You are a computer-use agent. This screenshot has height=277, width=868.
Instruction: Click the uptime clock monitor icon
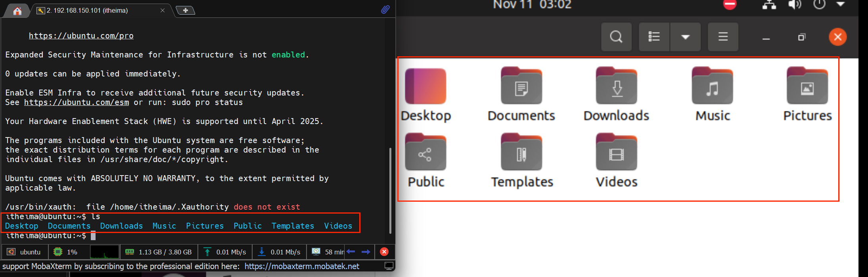(x=316, y=252)
